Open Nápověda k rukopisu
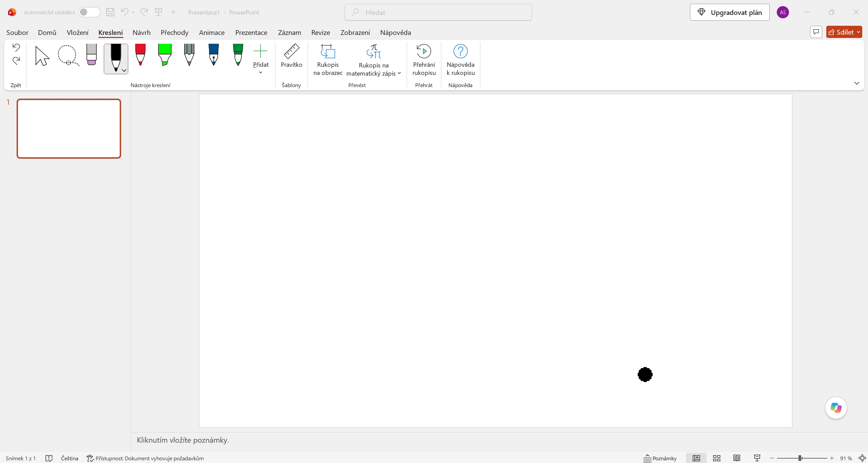 pyautogui.click(x=461, y=60)
